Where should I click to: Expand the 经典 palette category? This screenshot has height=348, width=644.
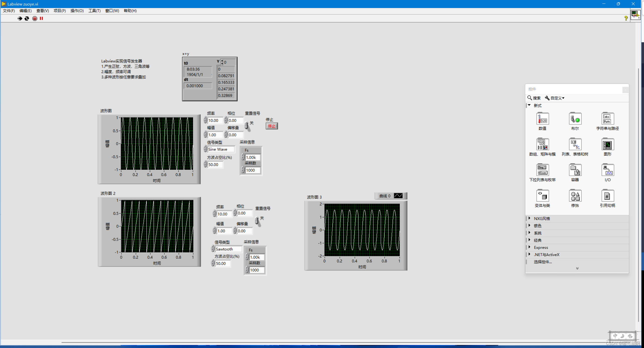click(x=529, y=240)
